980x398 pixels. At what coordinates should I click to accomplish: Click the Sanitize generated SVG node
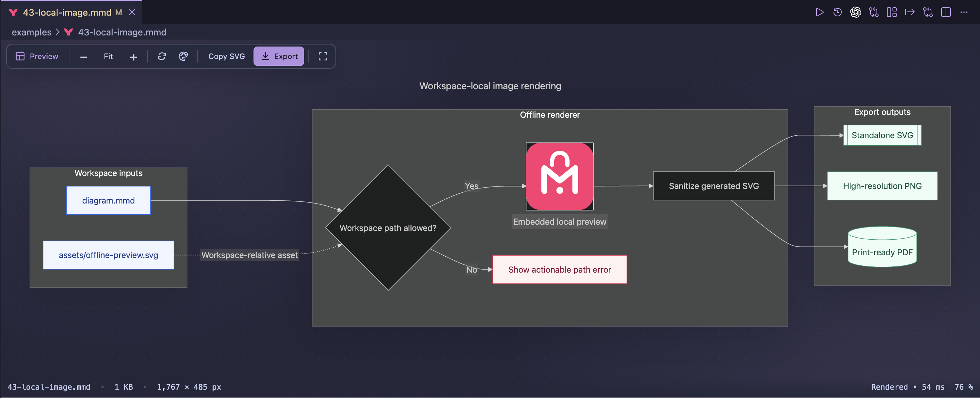point(714,186)
